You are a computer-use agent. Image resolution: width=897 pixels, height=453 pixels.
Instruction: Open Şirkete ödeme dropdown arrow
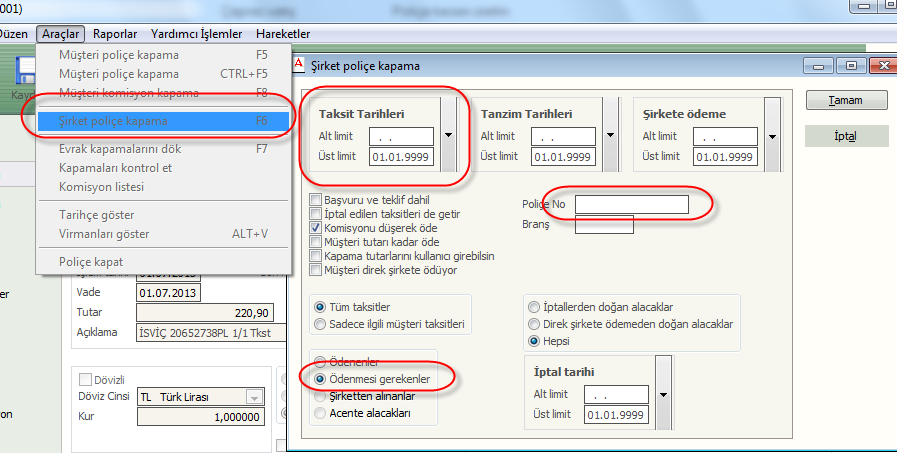click(x=773, y=136)
